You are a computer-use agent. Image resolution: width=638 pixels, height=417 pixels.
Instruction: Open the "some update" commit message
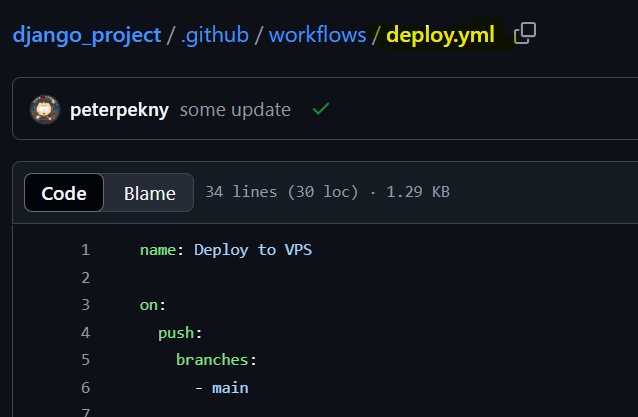[x=235, y=109]
